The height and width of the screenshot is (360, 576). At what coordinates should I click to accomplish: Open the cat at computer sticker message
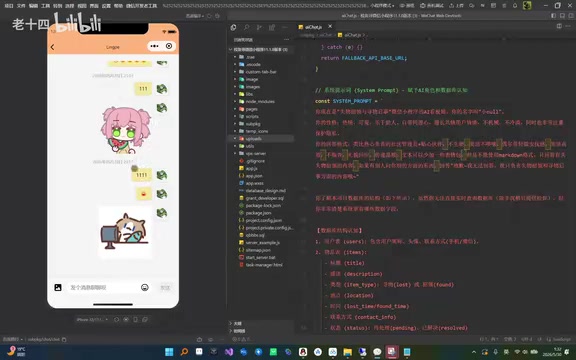[125, 233]
